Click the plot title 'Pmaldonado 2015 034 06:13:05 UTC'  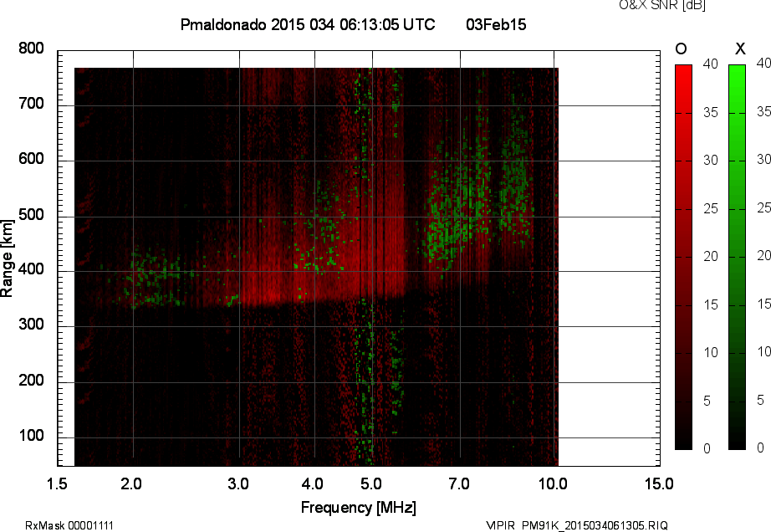(x=308, y=24)
